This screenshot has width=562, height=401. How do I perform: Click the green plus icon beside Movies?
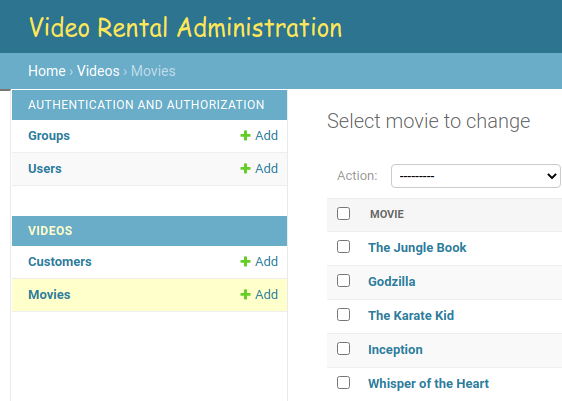pos(245,295)
